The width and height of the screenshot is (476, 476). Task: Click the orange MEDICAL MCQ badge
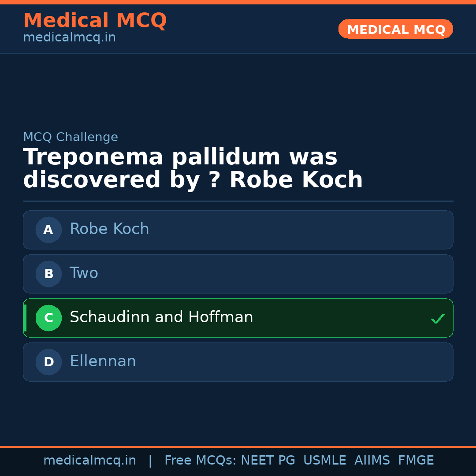(396, 30)
